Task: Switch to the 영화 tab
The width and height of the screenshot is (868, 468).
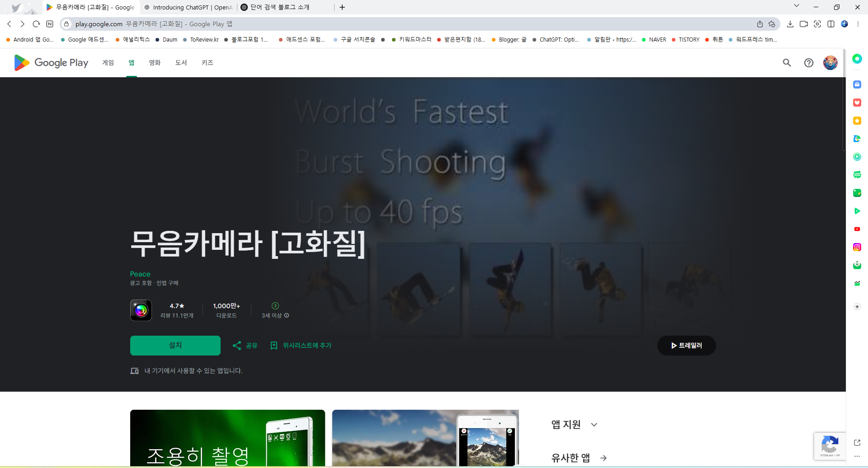Action: 155,63
